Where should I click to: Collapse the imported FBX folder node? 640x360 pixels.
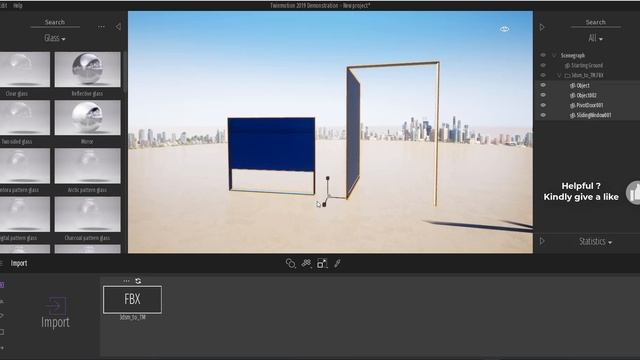559,75
